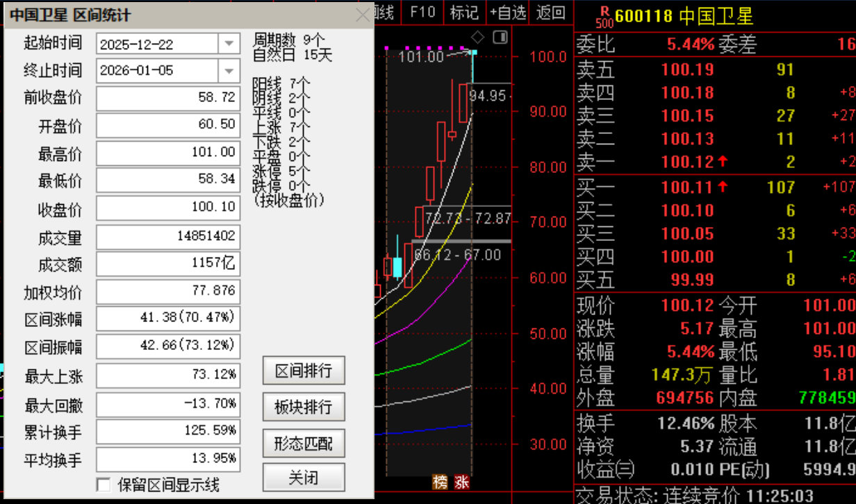Click the 最低价 value field 58.34
The width and height of the screenshot is (856, 504).
168,180
